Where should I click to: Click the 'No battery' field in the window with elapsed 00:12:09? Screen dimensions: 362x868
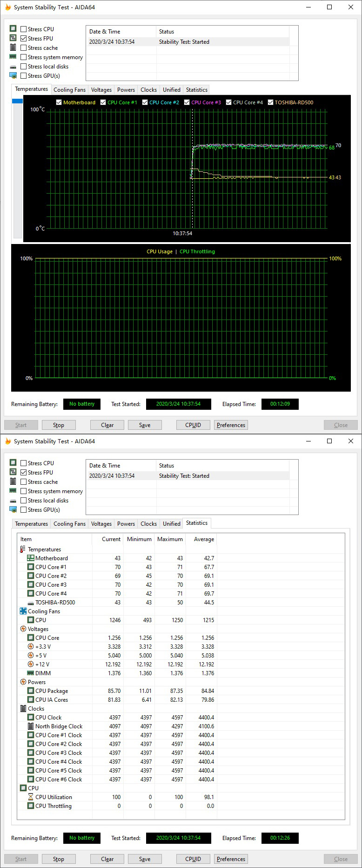[82, 404]
